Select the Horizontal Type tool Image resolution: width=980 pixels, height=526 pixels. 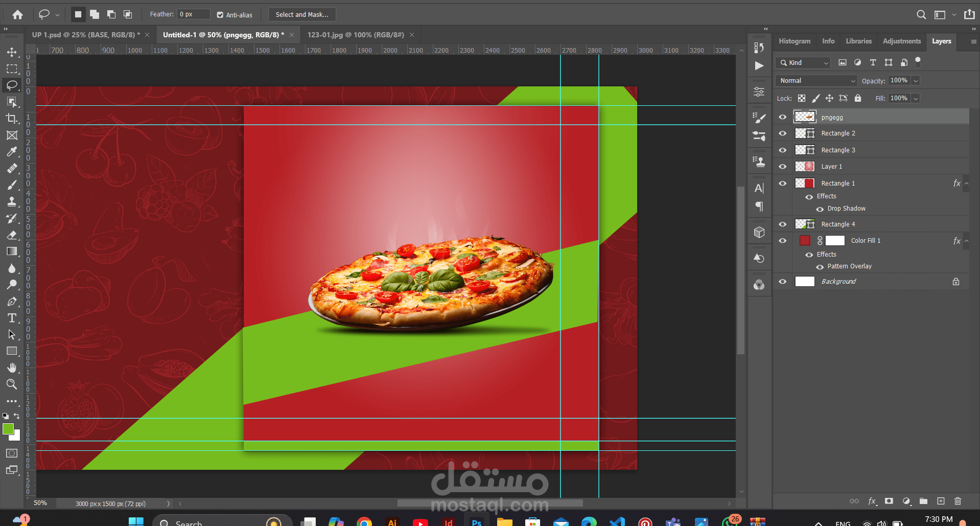click(x=12, y=318)
